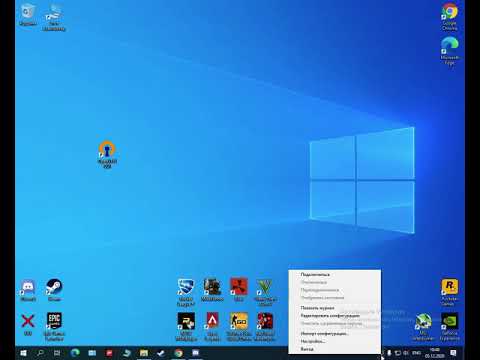Viewport: 480px width, 360px height.
Task: Open the volume control tray icon
Action: click(x=406, y=353)
